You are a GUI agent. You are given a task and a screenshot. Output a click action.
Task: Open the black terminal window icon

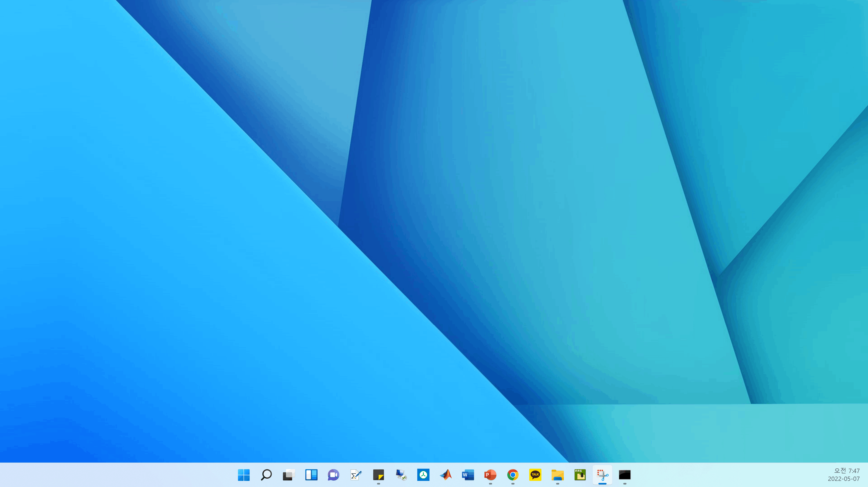[625, 475]
